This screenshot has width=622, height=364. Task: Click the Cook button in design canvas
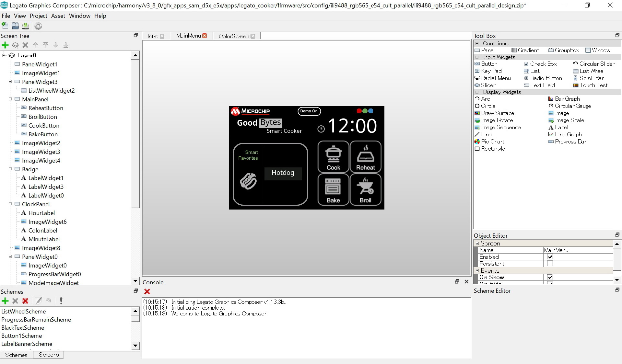tap(333, 157)
